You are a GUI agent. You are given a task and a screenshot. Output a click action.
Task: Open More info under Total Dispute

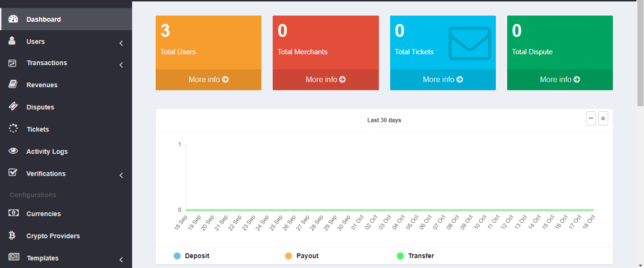point(560,80)
